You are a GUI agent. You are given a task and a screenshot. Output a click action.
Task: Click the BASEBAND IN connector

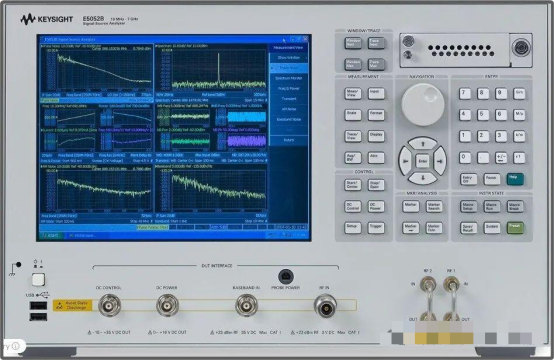[246, 305]
